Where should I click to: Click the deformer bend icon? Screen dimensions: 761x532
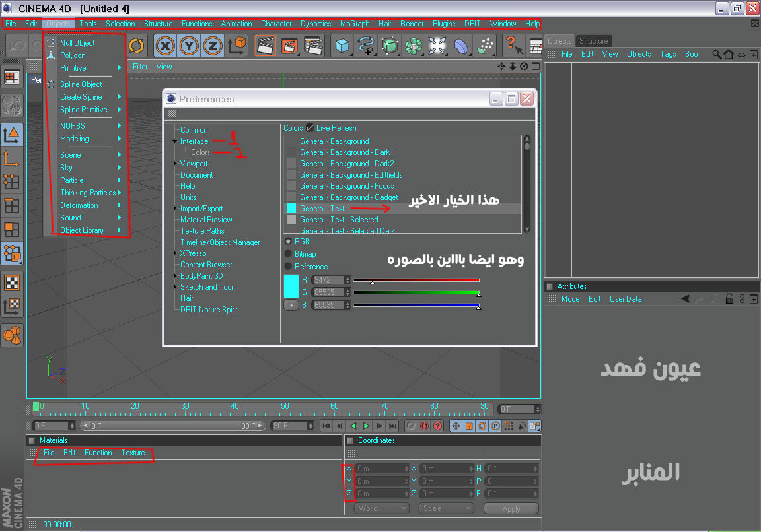point(461,46)
